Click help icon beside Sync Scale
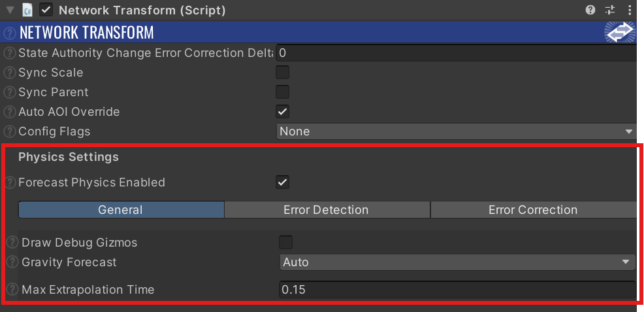 coord(9,73)
